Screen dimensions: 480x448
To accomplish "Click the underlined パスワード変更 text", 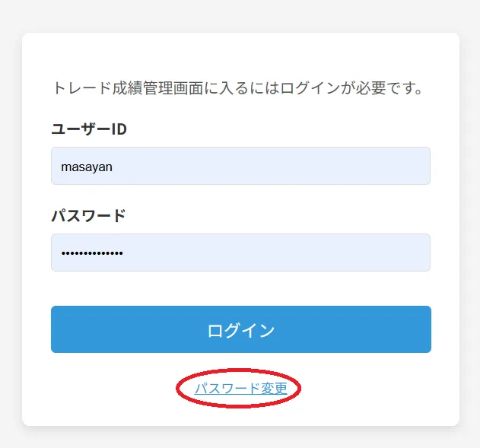I will 240,389.
